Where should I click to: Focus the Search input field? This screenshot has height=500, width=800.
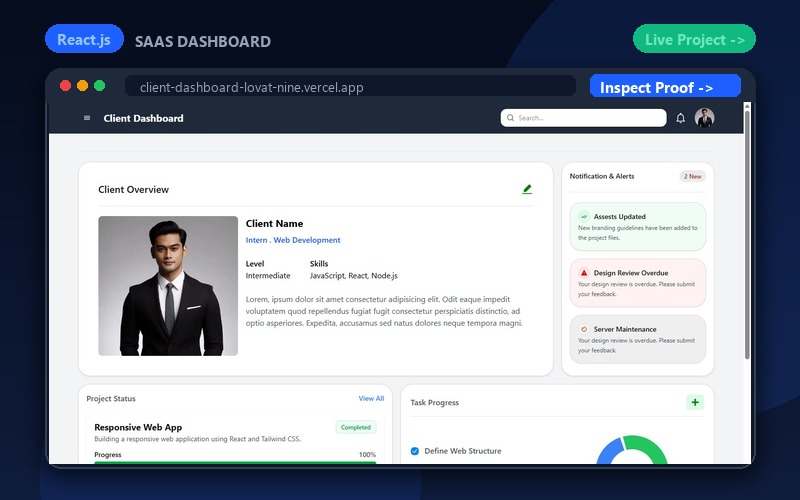(x=583, y=118)
